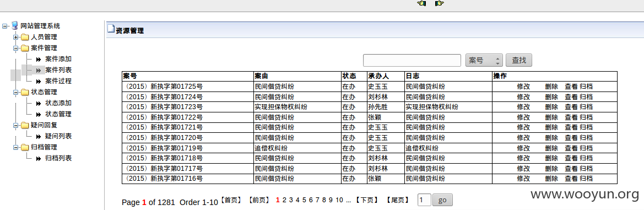The image size is (644, 210).
Task: Click the arrow icon beside 案件列表
Action: (x=39, y=70)
